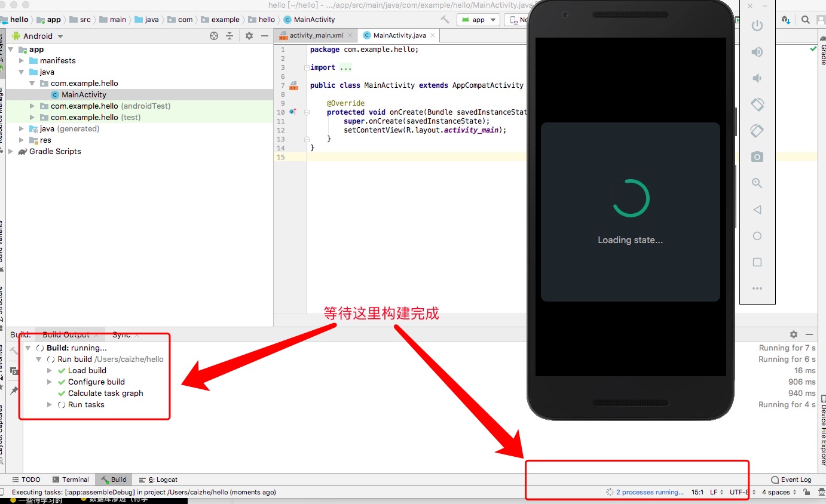Select the MainActivity.java editor tab
The height and width of the screenshot is (504, 826).
pyautogui.click(x=397, y=35)
